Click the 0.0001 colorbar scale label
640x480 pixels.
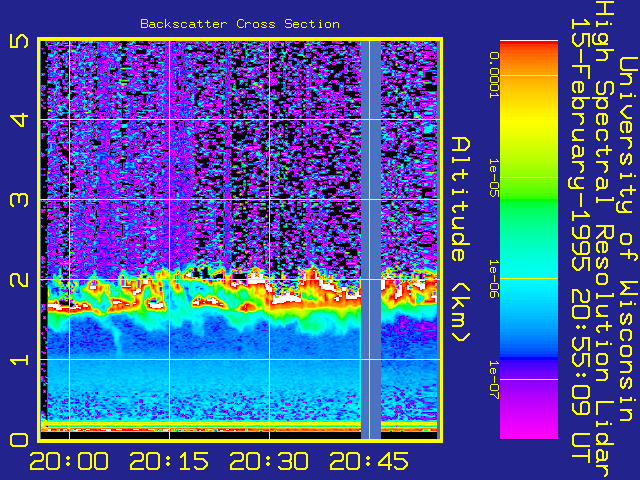494,75
